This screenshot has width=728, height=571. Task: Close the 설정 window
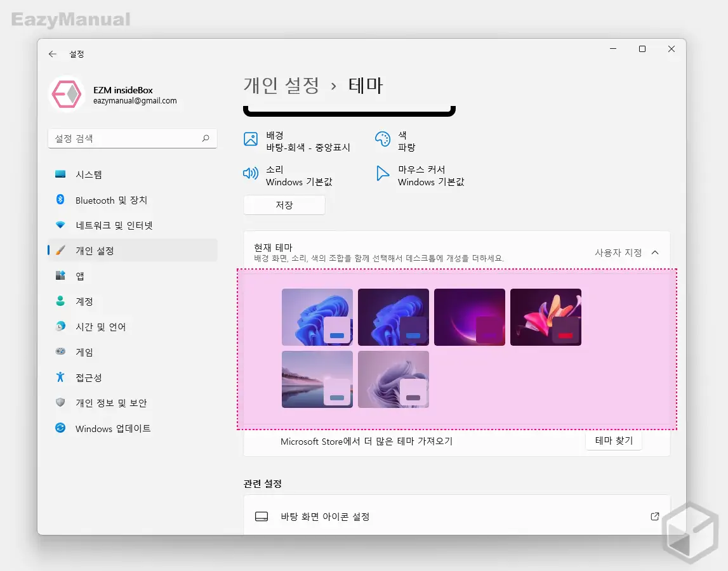coord(672,49)
